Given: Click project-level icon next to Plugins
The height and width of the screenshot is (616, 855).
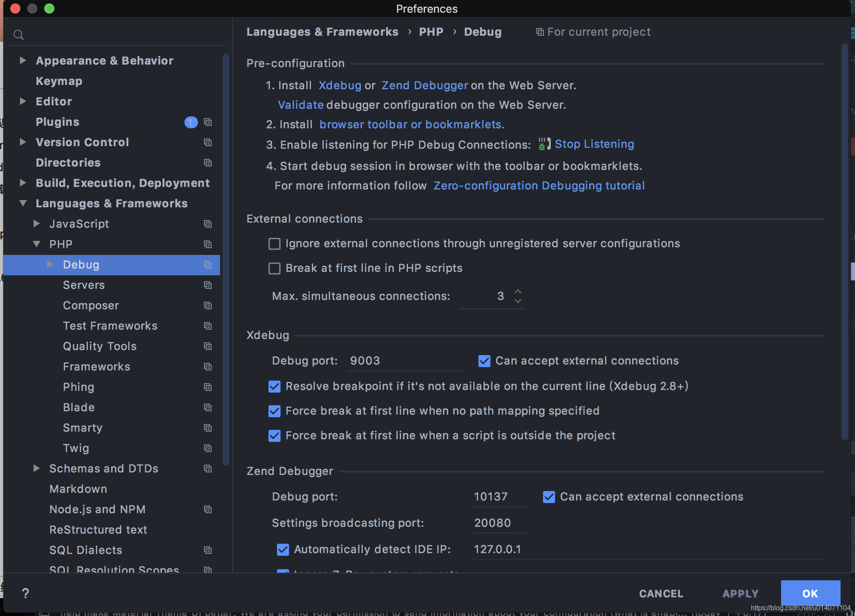Looking at the screenshot, I should coord(208,122).
